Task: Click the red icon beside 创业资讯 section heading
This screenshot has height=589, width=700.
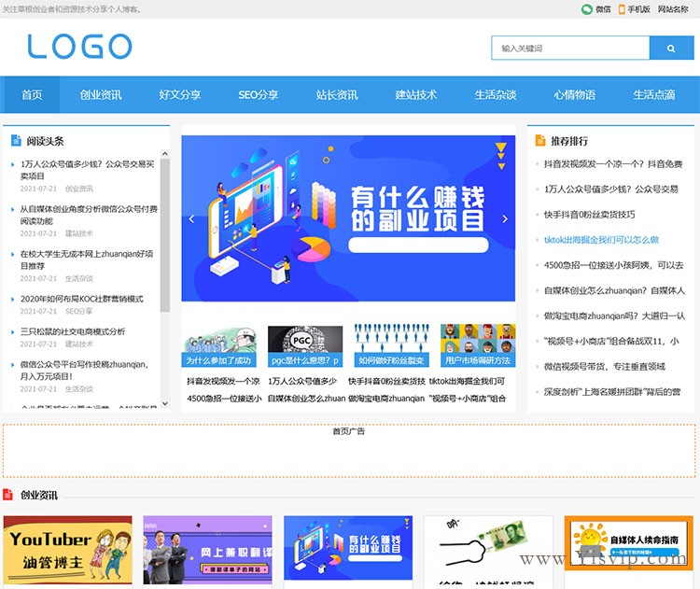Action: coord(7,495)
